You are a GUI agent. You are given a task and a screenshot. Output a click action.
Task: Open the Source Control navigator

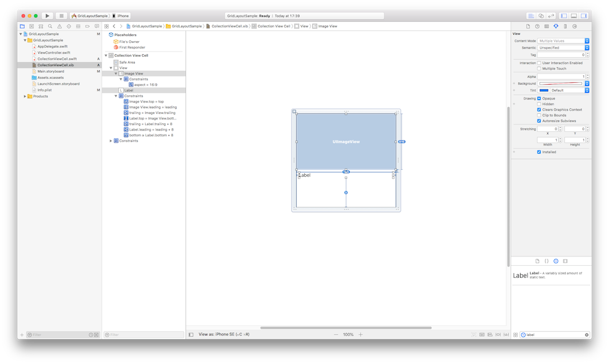click(32, 26)
